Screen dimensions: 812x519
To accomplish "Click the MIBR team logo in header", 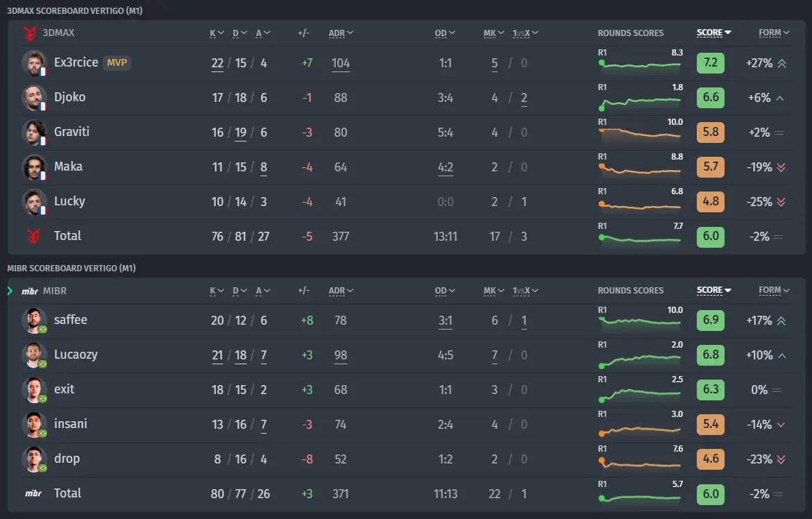I will [30, 291].
